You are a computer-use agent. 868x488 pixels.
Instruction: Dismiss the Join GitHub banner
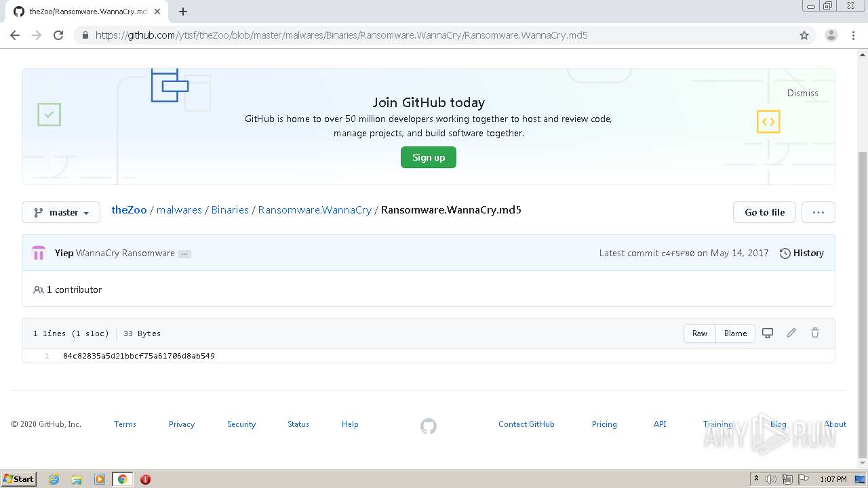(802, 93)
